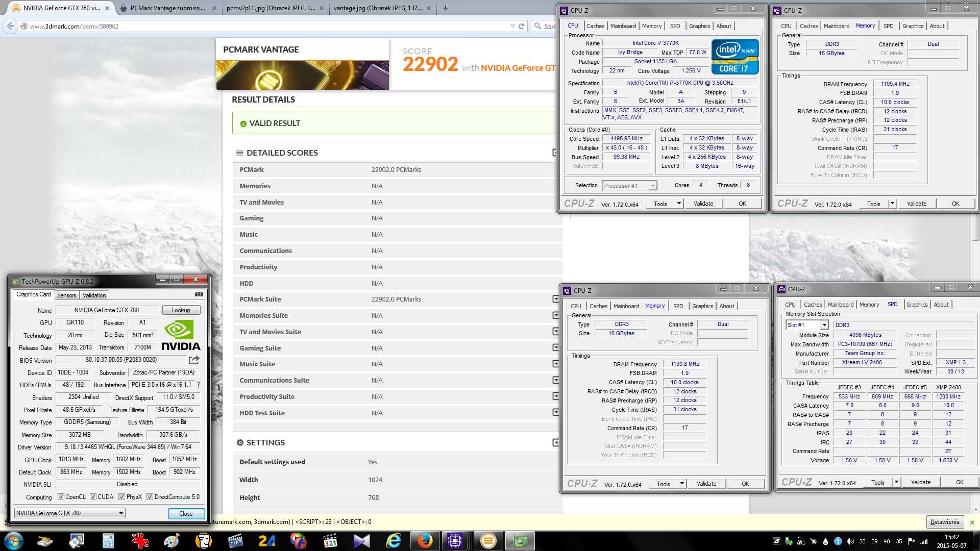Expand the PCMark Suite row
Image resolution: width=980 pixels, height=551 pixels.
[556, 299]
